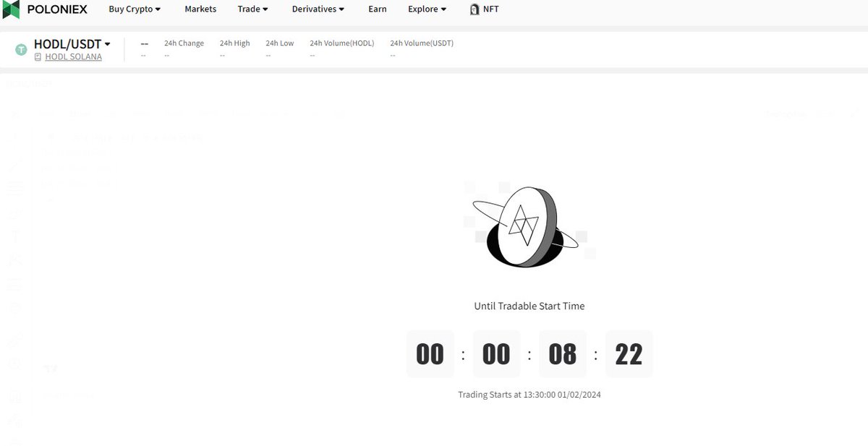The height and width of the screenshot is (446, 868).
Task: Click the Until Tradable Start Time text
Action: pos(529,306)
